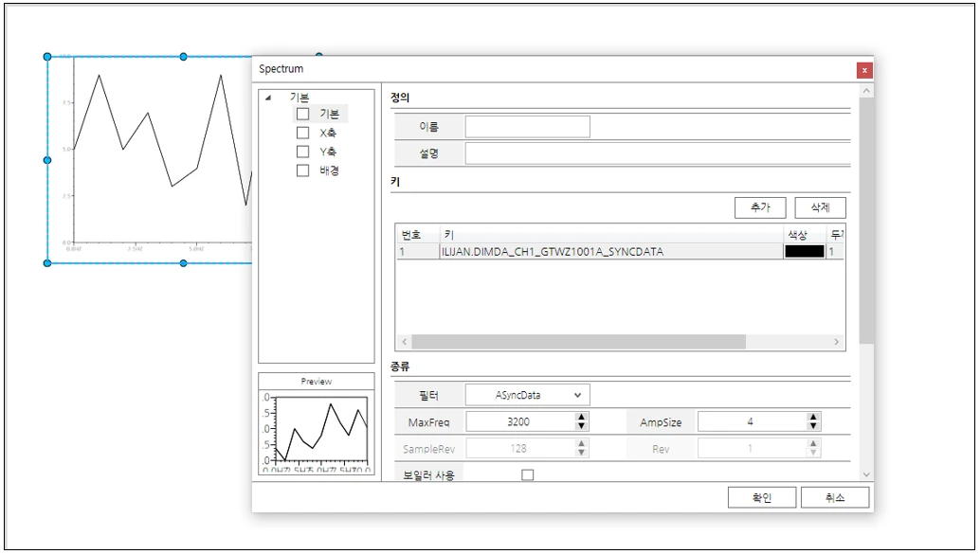
Task: Click the spectrum chart's left-middle handle
Action: point(47,160)
